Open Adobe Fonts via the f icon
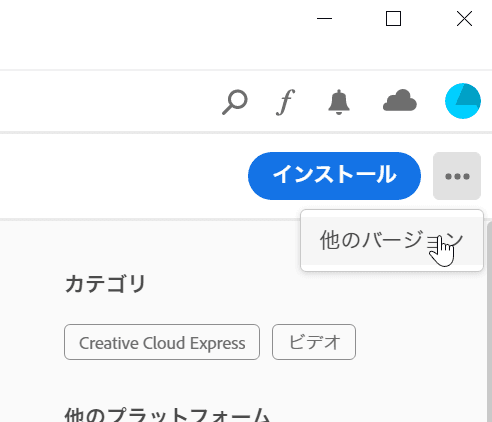The image size is (492, 422). tap(286, 102)
